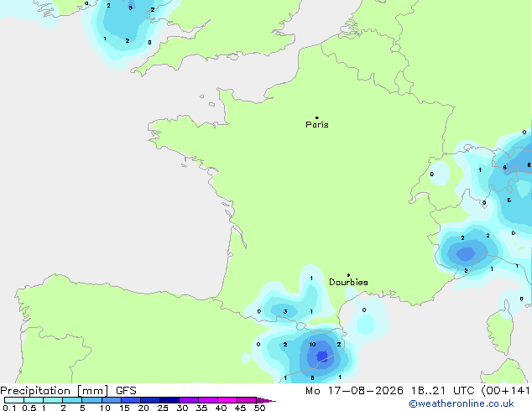Image resolution: width=532 pixels, height=411 pixels.
Task: Click the 10 mm precipitation value on map
Action: (x=312, y=345)
